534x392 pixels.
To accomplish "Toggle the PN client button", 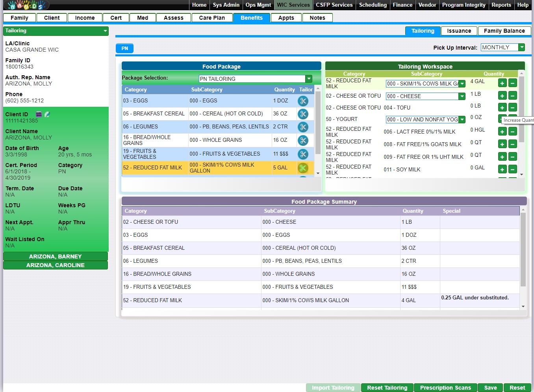I will pyautogui.click(x=124, y=48).
